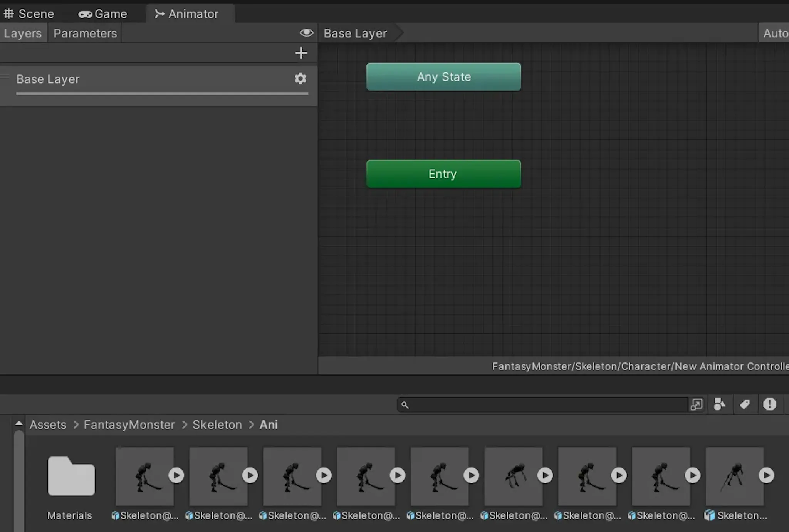
Task: Open Base Layer gear settings
Action: [300, 79]
